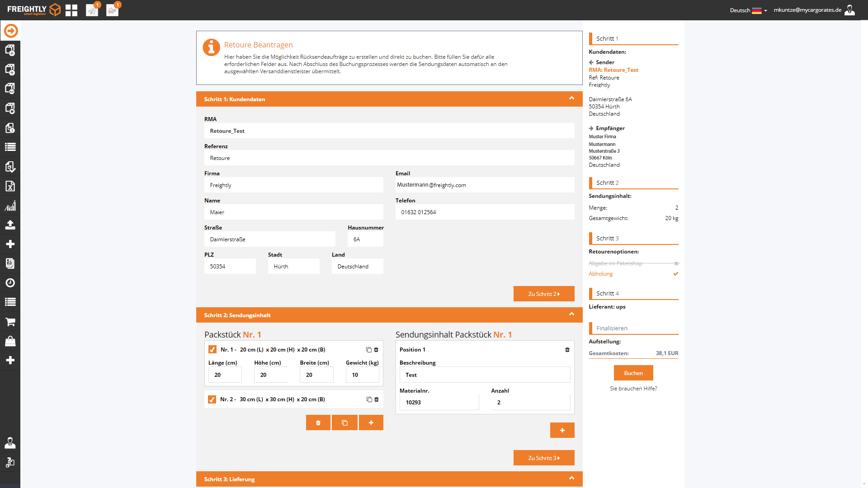The height and width of the screenshot is (488, 868).
Task: Toggle the checkbox for package Nr. 2
Action: click(212, 399)
